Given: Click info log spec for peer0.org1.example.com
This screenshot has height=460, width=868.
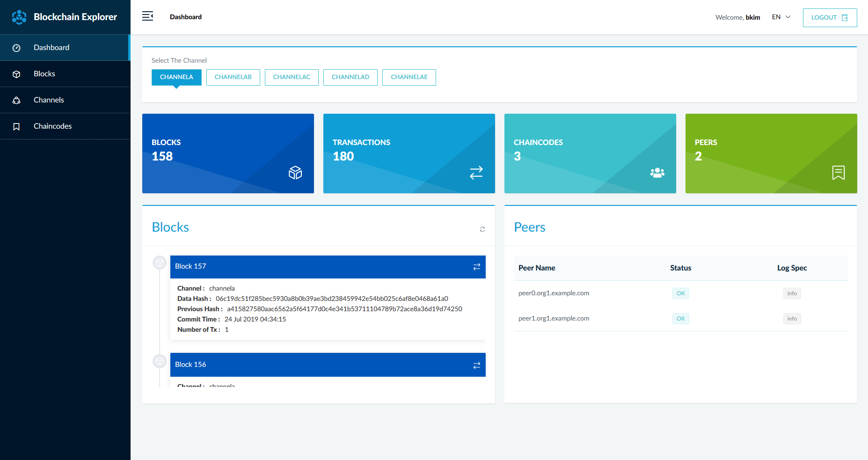Looking at the screenshot, I should (x=792, y=293).
